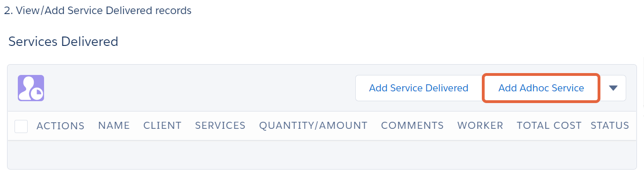
Task: Click the purple Services Delivered person icon
Action: 31,88
